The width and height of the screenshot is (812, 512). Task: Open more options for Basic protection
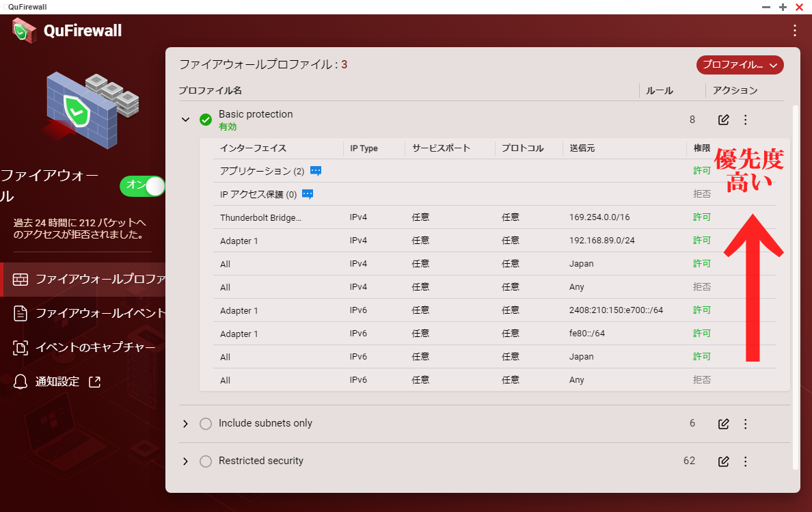(x=745, y=120)
